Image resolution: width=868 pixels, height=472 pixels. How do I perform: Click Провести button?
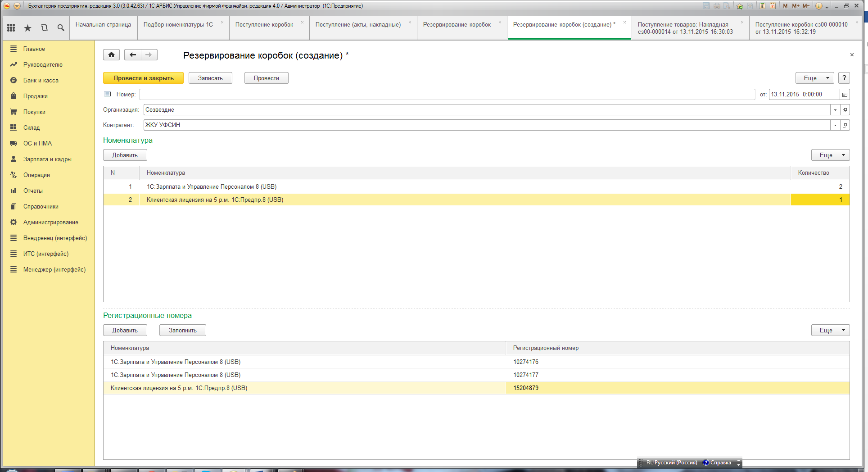(266, 78)
